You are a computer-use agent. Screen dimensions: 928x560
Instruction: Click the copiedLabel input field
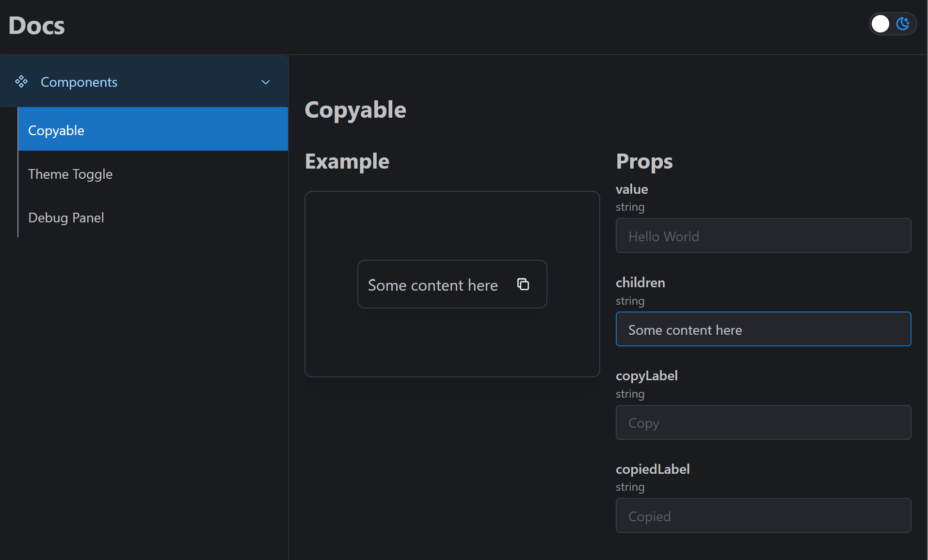(x=763, y=516)
